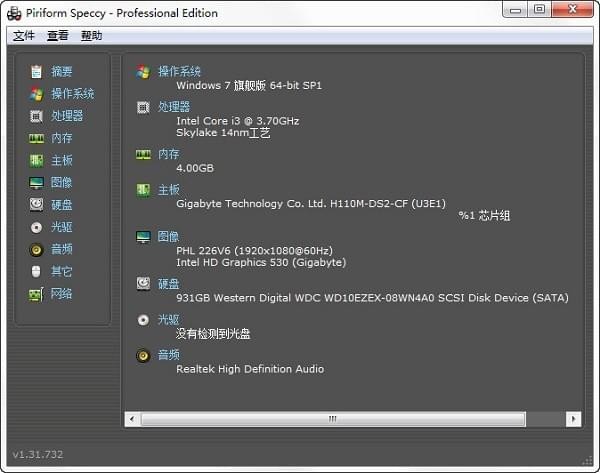
Task: Click the horizontal scrollbar right arrow
Action: pos(573,419)
